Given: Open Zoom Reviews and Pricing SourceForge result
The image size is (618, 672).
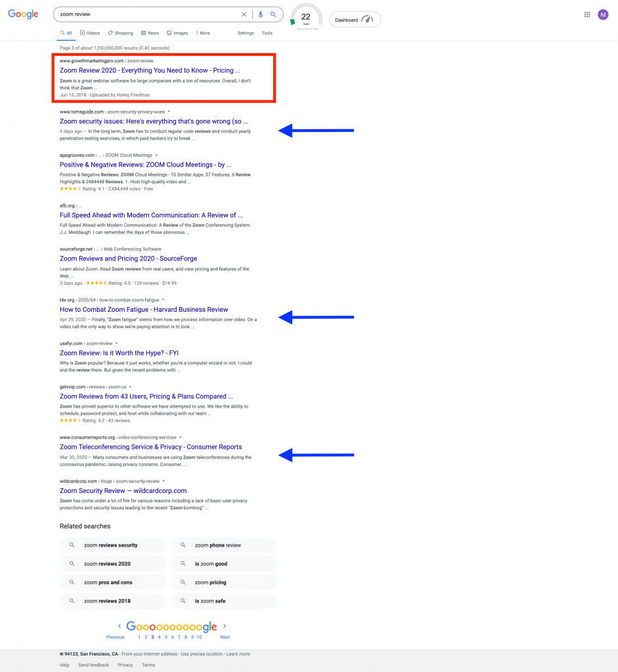Looking at the screenshot, I should click(128, 259).
